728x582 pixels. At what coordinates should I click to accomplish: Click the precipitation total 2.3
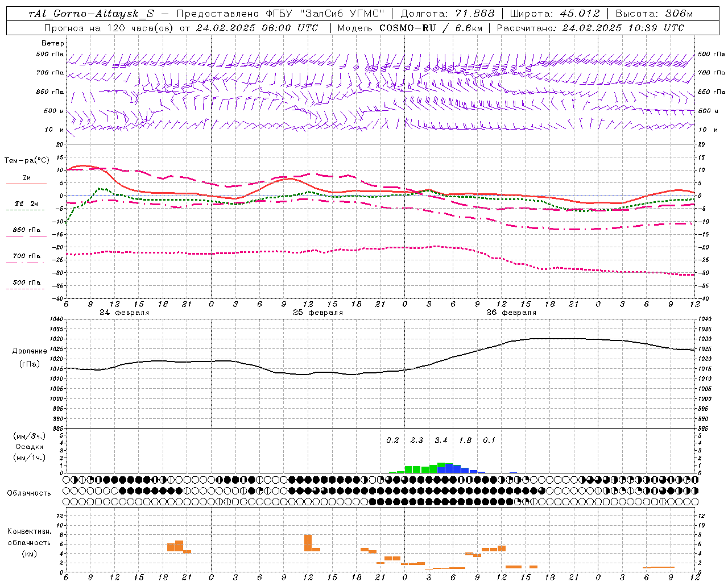[417, 440]
